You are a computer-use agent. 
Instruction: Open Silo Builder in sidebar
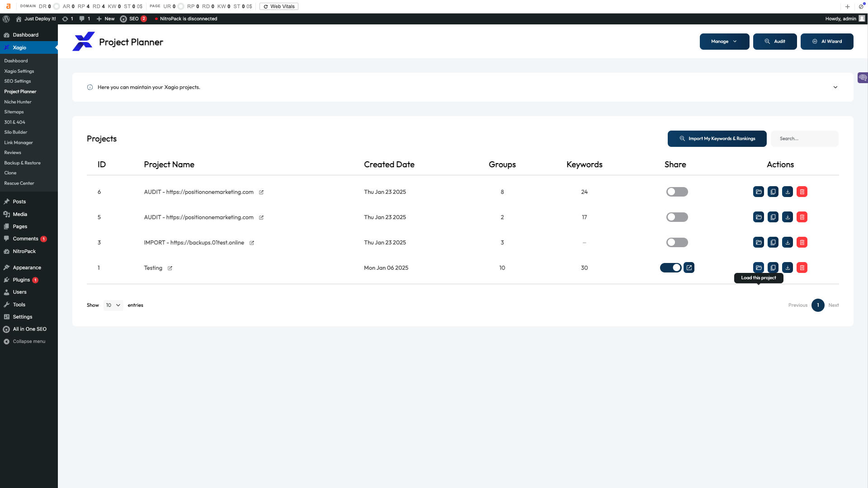[x=16, y=132]
